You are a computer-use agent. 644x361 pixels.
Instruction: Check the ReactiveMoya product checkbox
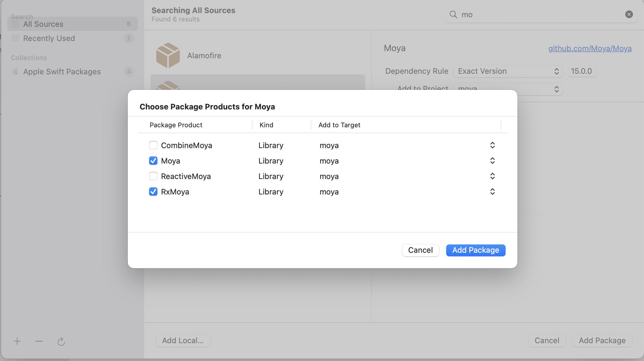click(153, 176)
